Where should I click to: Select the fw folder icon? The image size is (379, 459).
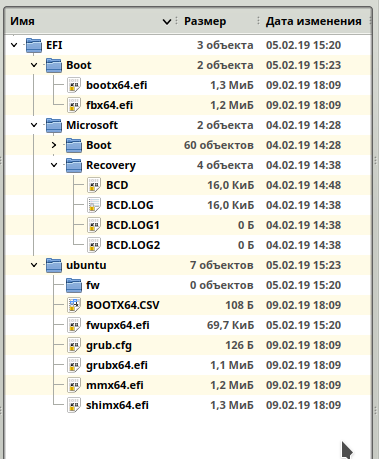point(74,285)
